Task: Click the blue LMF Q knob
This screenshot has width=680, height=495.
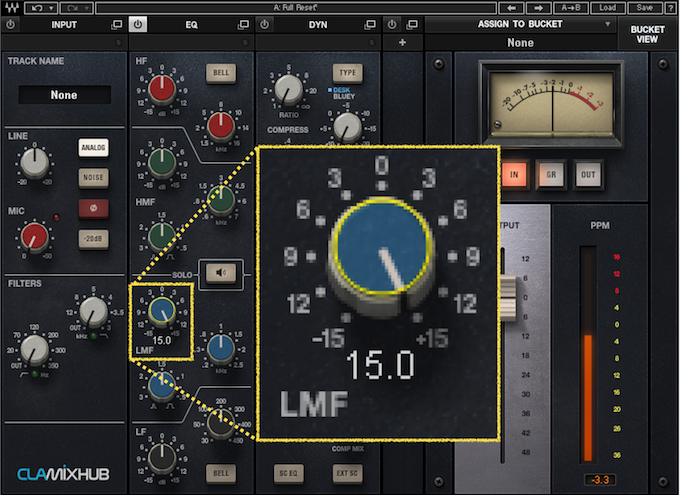Action: [162, 386]
